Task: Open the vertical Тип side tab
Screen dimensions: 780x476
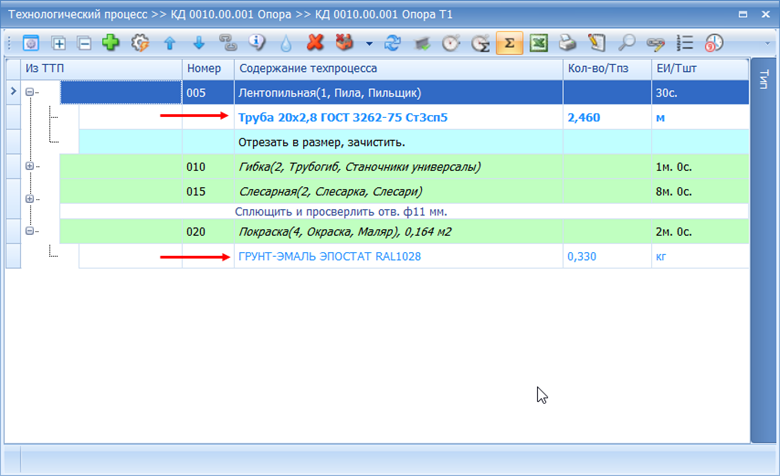Action: click(764, 80)
